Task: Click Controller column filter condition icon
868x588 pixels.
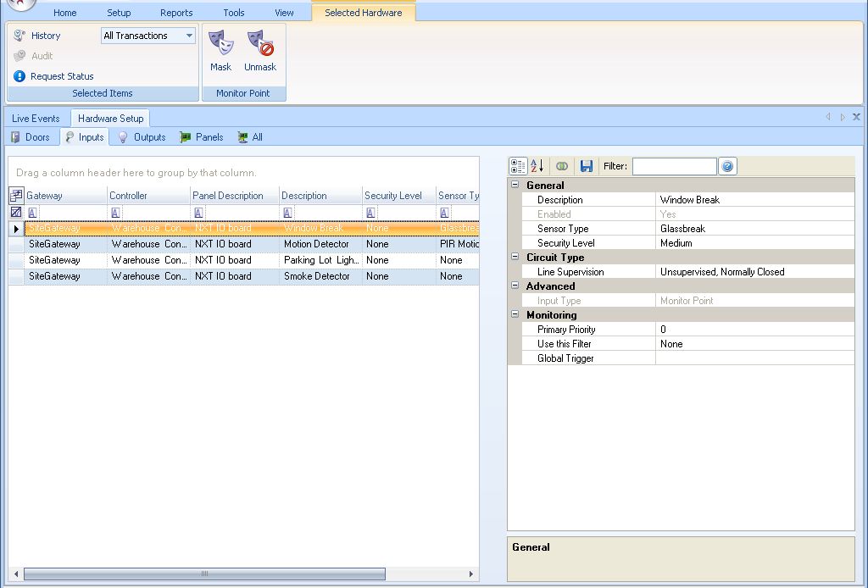Action: pos(115,213)
